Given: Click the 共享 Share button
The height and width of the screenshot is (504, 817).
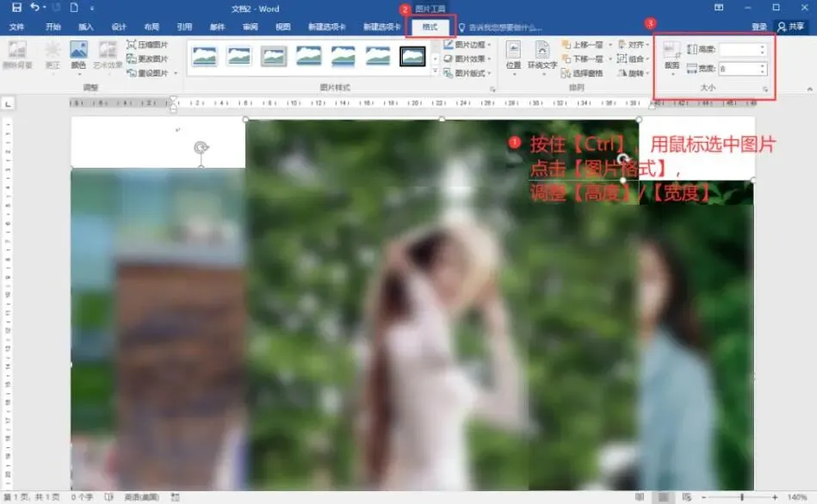Looking at the screenshot, I should pos(791,27).
